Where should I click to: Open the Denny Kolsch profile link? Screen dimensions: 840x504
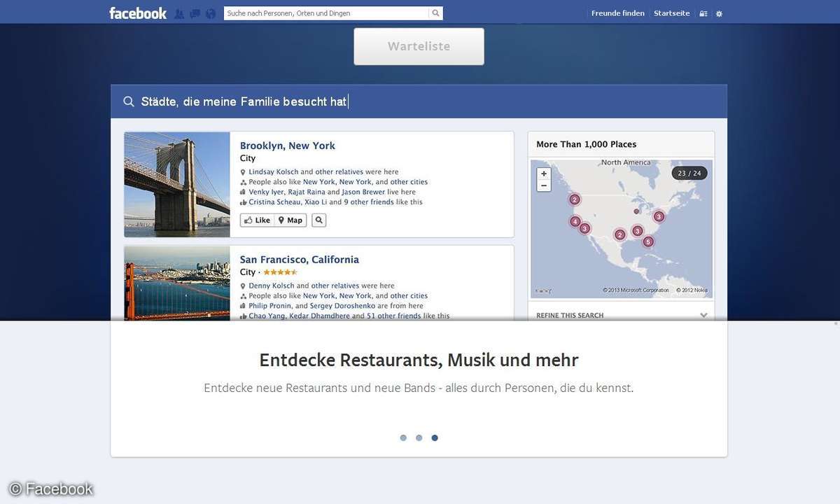point(271,286)
